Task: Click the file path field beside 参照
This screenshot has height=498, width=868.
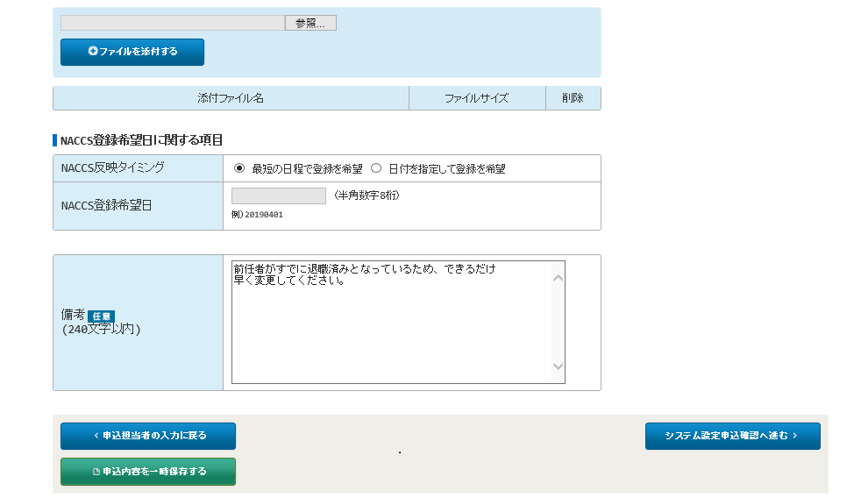Action: 173,23
